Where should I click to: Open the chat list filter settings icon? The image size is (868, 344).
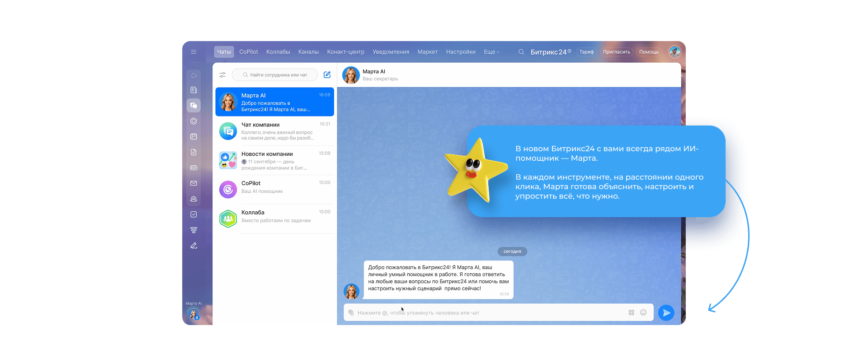(222, 75)
